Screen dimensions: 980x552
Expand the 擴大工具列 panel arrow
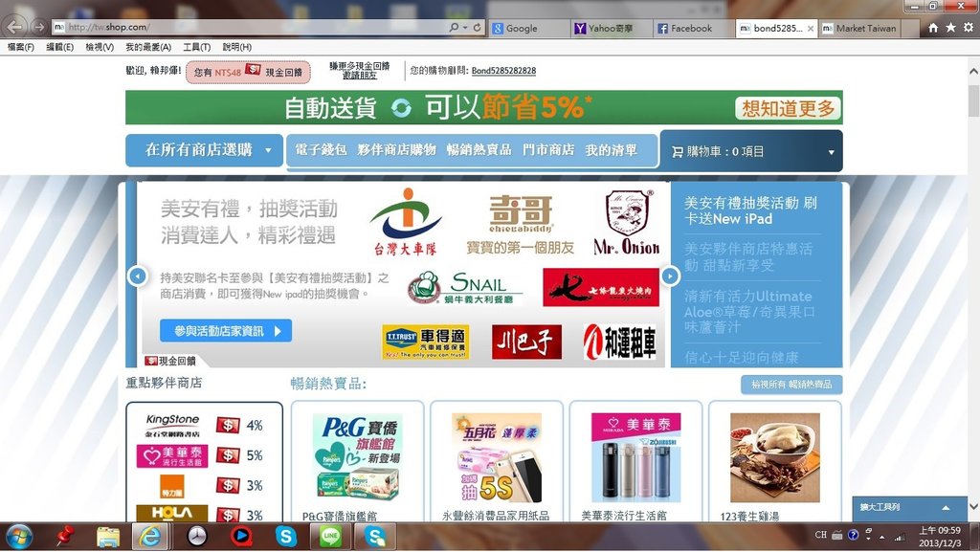coord(946,508)
